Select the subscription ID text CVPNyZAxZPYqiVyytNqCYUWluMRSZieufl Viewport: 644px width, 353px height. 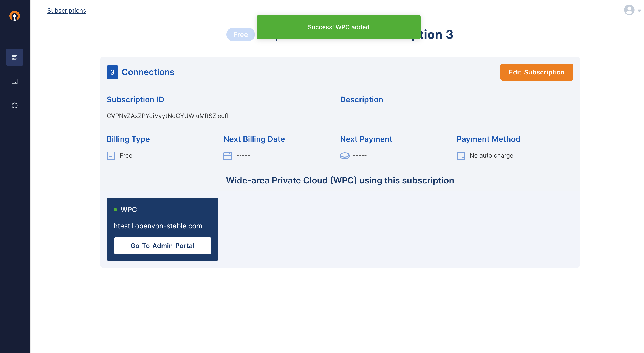167,116
